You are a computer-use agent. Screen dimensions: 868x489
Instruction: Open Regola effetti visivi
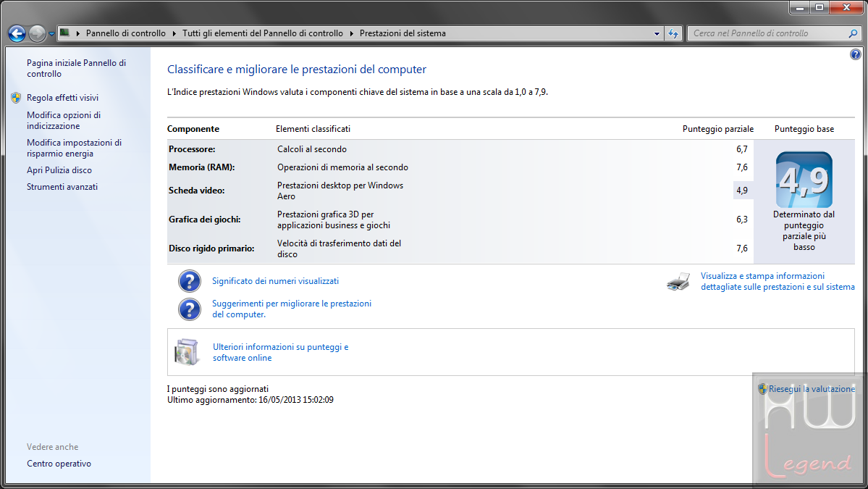click(62, 98)
